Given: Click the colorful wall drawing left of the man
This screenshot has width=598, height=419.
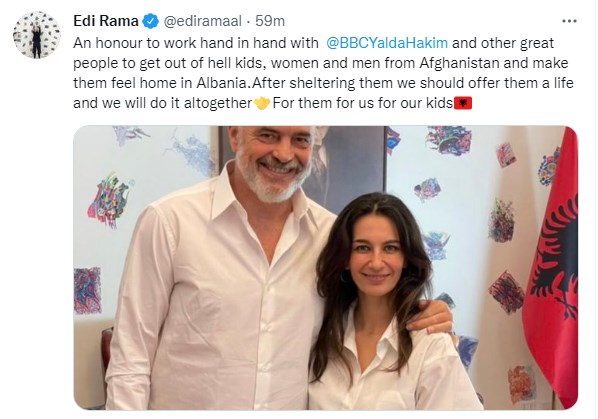Looking at the screenshot, I should point(109,200).
